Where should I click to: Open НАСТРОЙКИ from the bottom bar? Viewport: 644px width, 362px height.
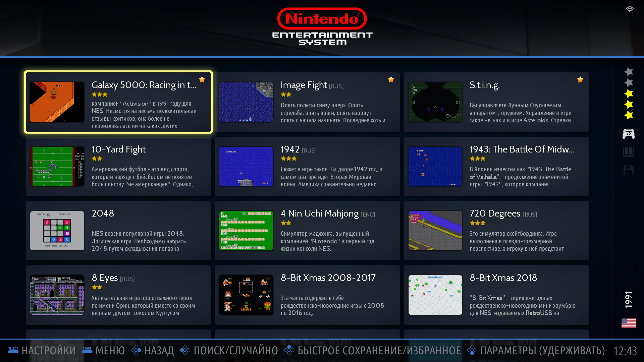point(49,350)
